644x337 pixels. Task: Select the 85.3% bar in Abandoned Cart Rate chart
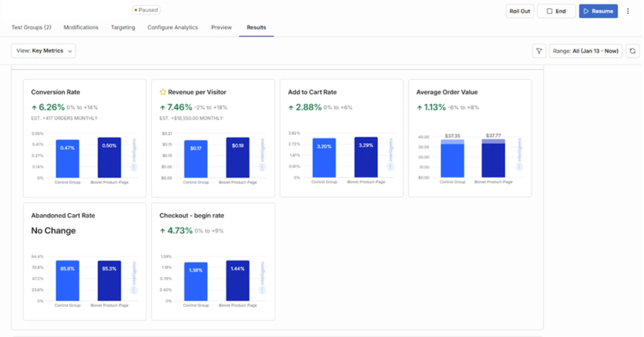click(109, 281)
